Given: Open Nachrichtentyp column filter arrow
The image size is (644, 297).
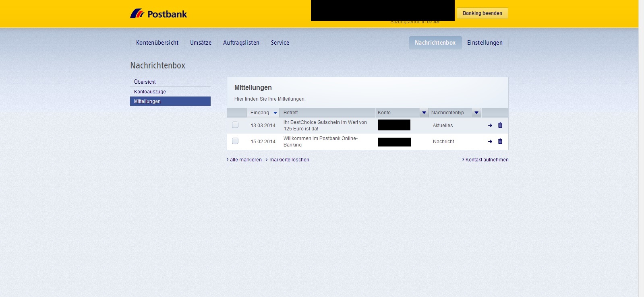Looking at the screenshot, I should pos(476,113).
